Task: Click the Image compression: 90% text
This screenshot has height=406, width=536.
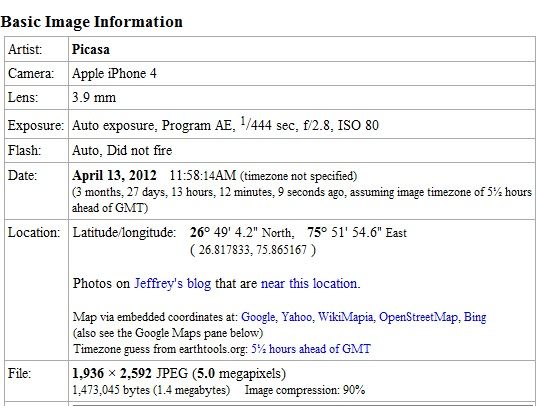Action: click(x=305, y=390)
